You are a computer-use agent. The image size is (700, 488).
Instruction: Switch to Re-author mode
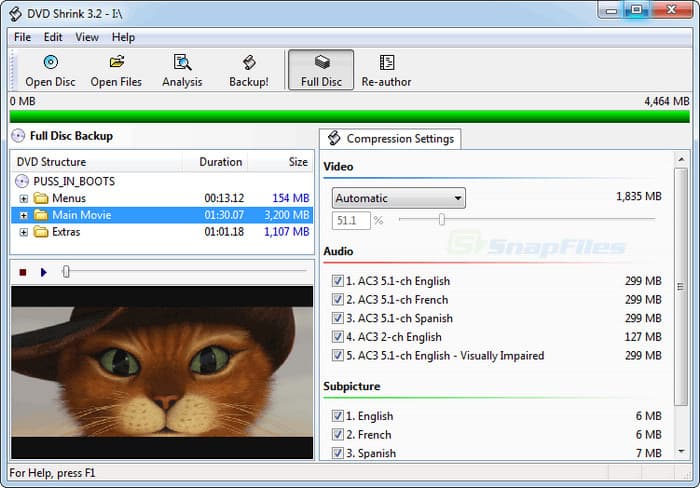pyautogui.click(x=387, y=71)
